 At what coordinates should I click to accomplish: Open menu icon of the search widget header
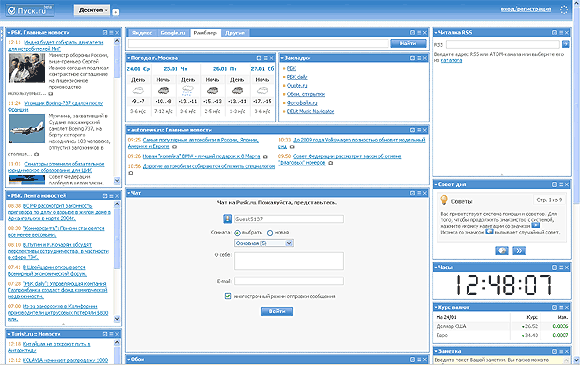coord(419,33)
